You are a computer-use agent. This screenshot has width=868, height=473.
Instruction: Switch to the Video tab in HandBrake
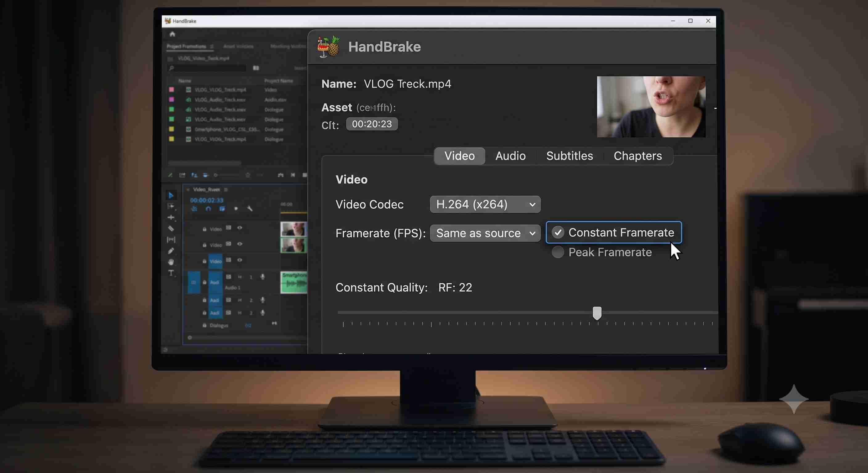(460, 156)
